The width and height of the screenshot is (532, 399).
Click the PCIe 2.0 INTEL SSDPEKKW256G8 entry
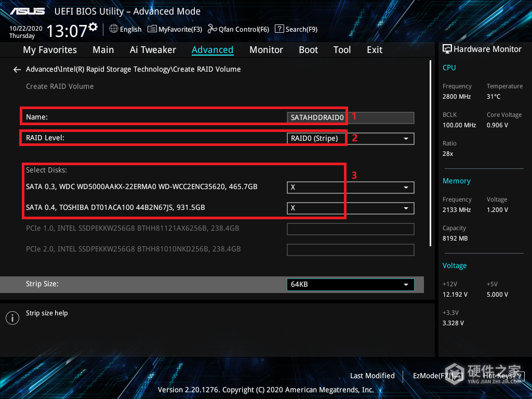[x=134, y=249]
